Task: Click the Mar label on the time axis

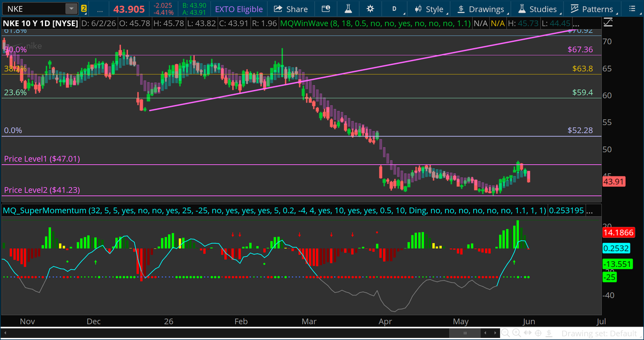Action: [310, 321]
